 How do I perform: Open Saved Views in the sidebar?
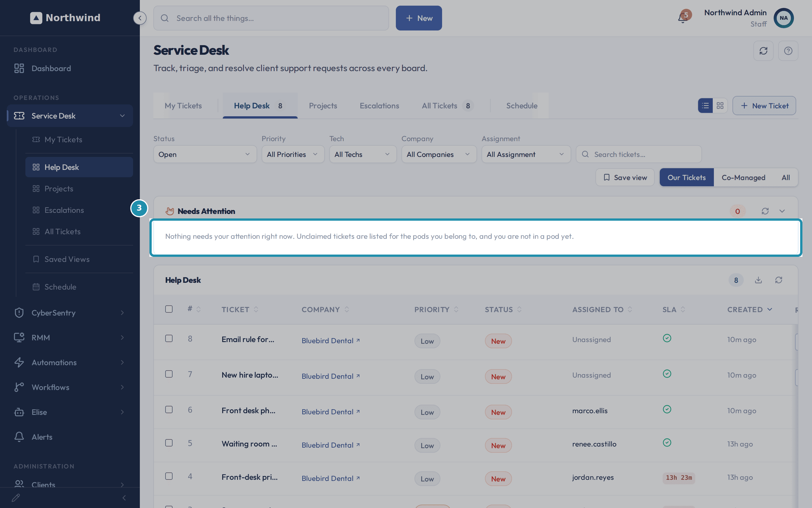click(79, 259)
